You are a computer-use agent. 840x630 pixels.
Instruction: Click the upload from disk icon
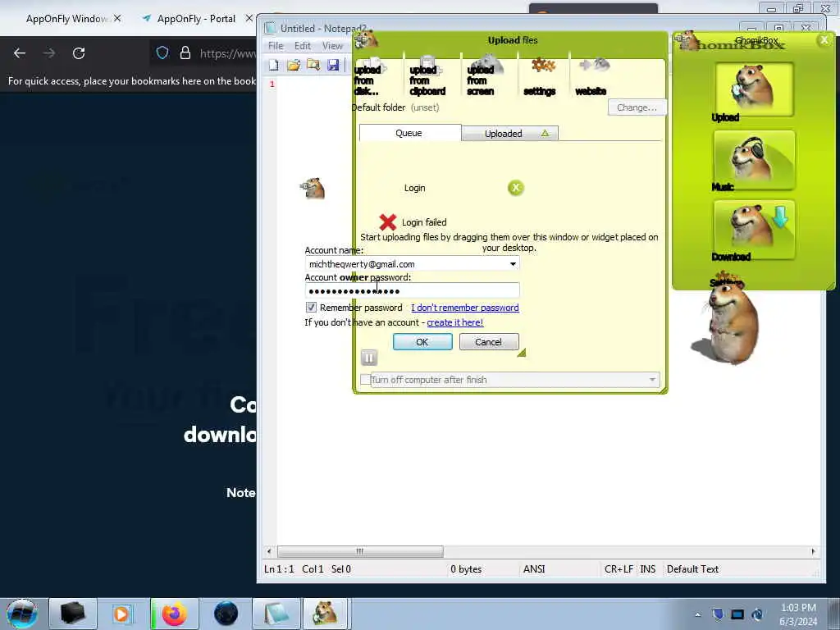[x=368, y=76]
